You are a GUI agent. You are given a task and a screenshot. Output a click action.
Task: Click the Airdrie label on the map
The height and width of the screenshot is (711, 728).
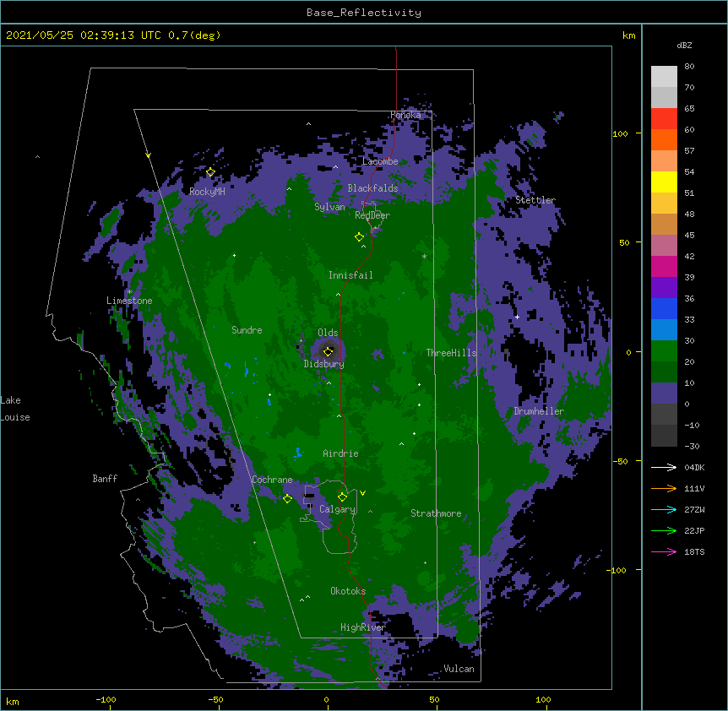click(x=341, y=453)
